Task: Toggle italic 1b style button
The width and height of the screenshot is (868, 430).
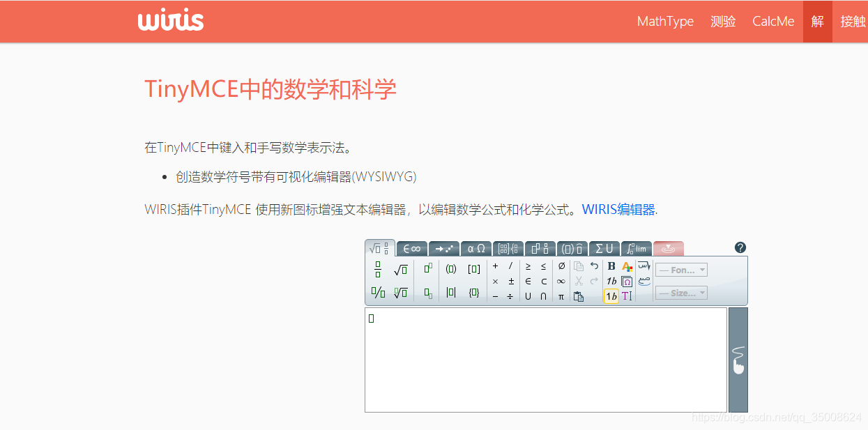Action: point(611,282)
